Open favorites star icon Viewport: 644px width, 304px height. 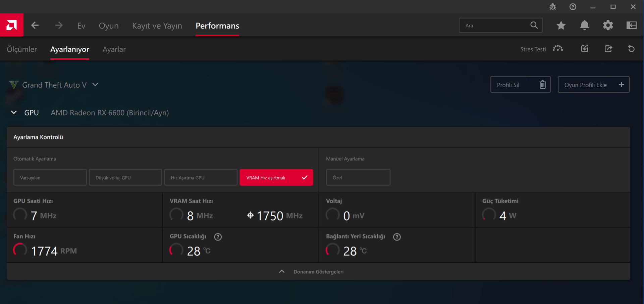561,25
